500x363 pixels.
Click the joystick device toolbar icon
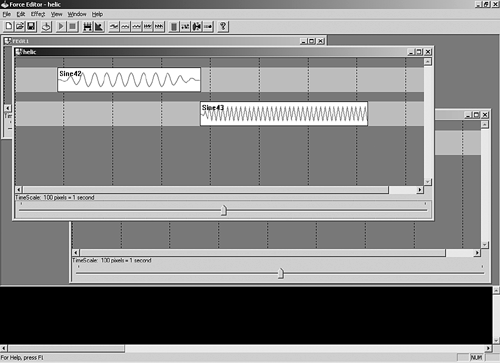[46, 26]
